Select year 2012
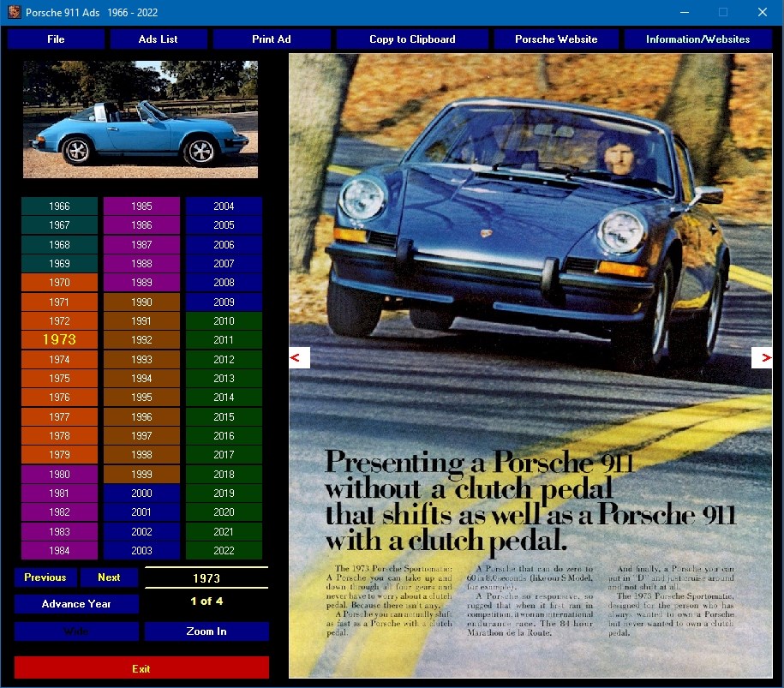 pyautogui.click(x=224, y=360)
